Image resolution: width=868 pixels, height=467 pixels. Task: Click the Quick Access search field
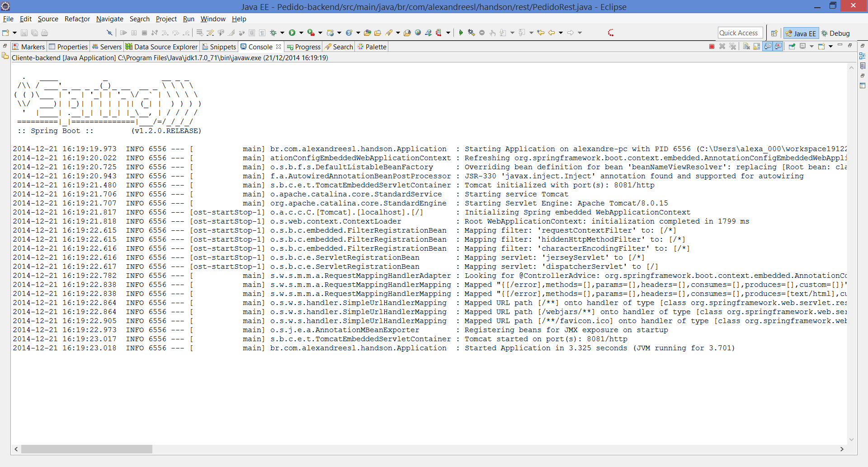pos(740,33)
